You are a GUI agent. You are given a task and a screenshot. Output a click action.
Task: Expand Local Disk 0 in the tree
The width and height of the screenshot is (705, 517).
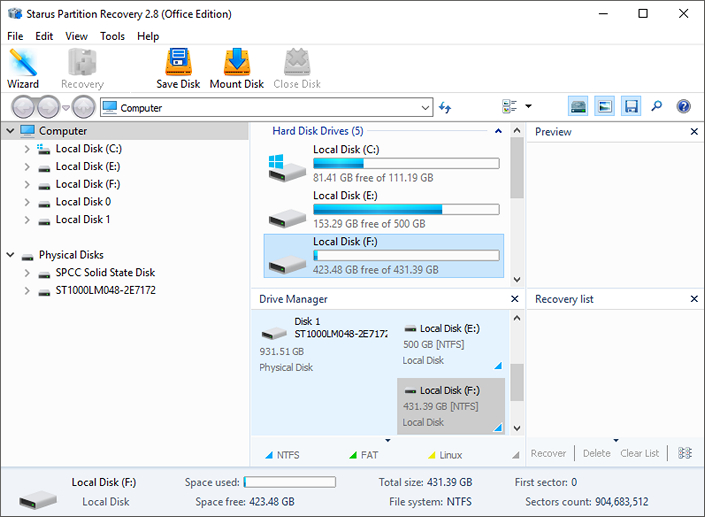pos(27,202)
